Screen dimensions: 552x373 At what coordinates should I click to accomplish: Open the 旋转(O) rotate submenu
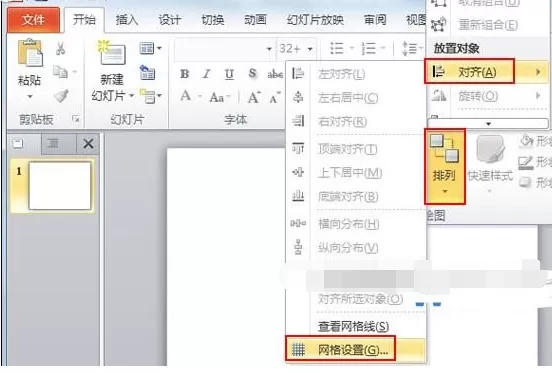[487, 96]
